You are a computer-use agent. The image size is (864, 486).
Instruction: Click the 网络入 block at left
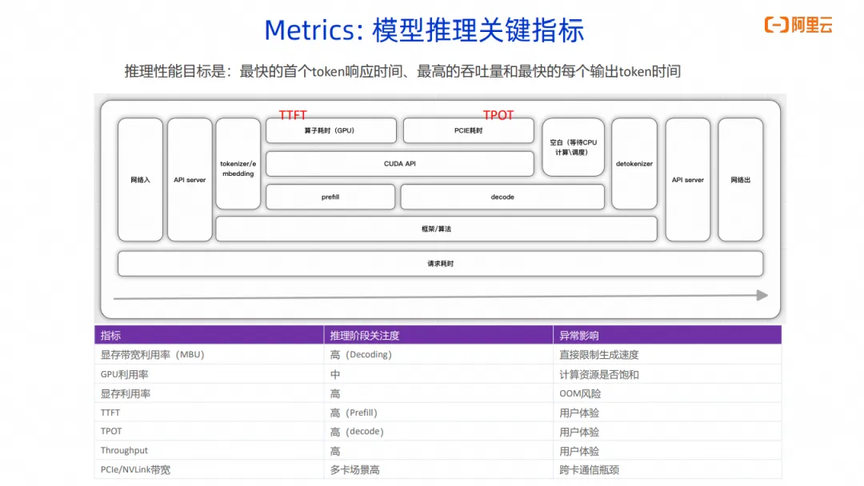(x=140, y=180)
